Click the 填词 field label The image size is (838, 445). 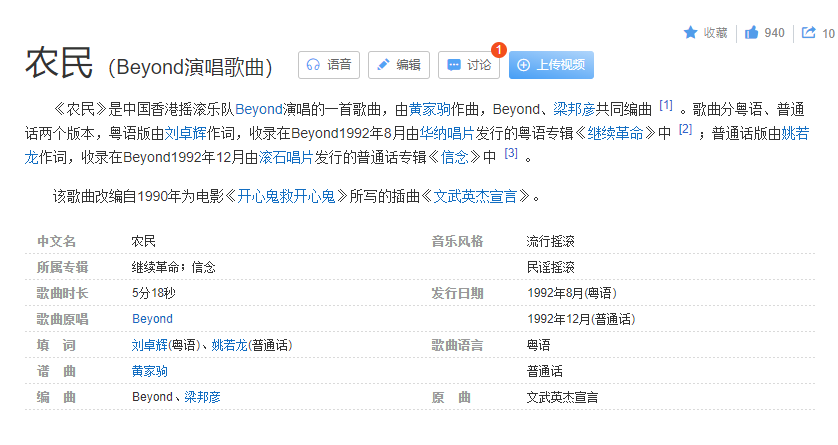(56, 345)
